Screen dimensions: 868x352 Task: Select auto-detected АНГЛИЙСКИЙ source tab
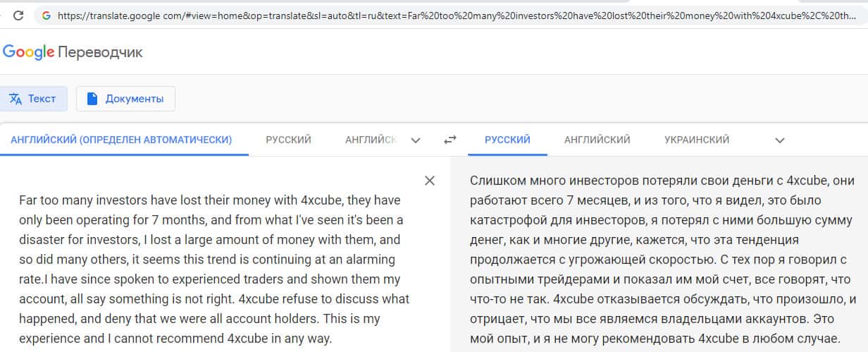click(121, 140)
